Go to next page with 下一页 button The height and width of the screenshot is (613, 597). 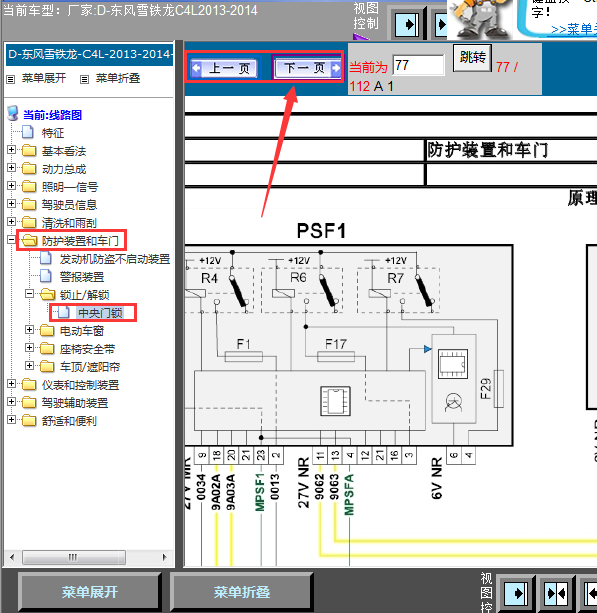point(308,68)
